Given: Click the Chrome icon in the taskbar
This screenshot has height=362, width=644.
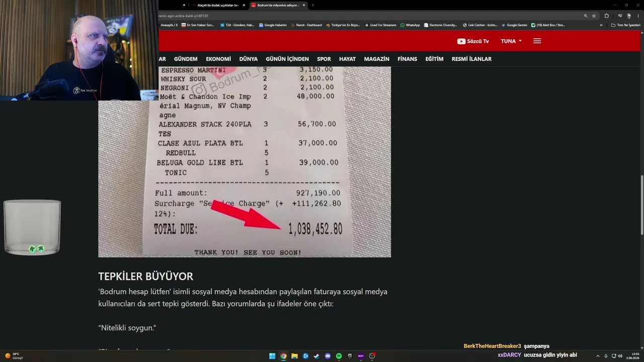Looking at the screenshot, I should coord(283,356).
